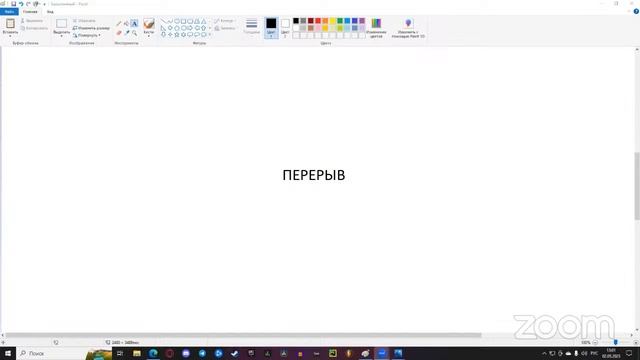
Task: Click the Crop (Обрезать) button
Action: (x=84, y=21)
